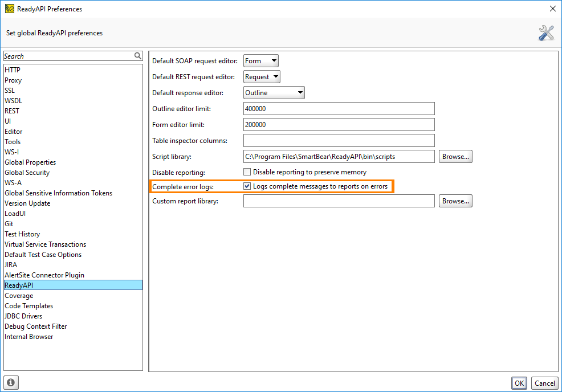Open the Default SOAP request editor dropdown

(261, 61)
